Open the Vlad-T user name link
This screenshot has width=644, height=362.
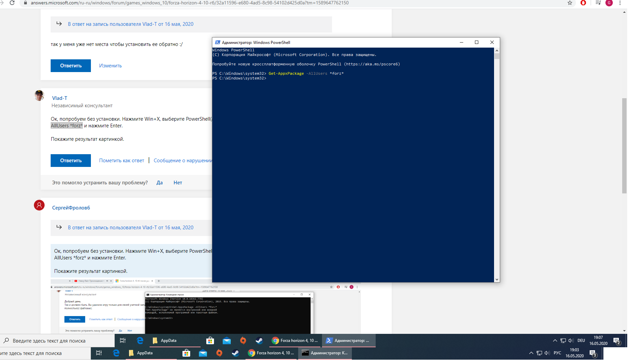pyautogui.click(x=60, y=98)
